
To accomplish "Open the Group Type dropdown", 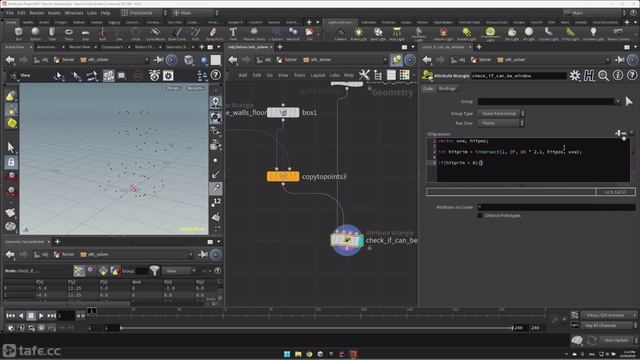I will 501,113.
